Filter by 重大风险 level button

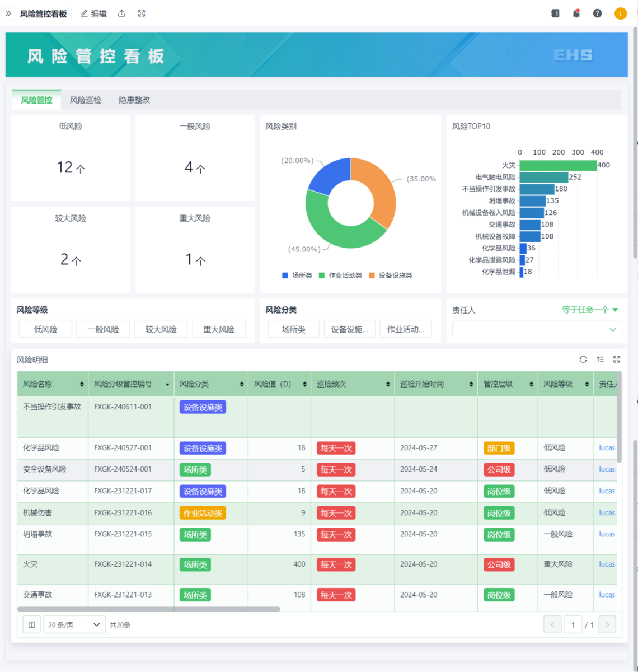click(219, 329)
